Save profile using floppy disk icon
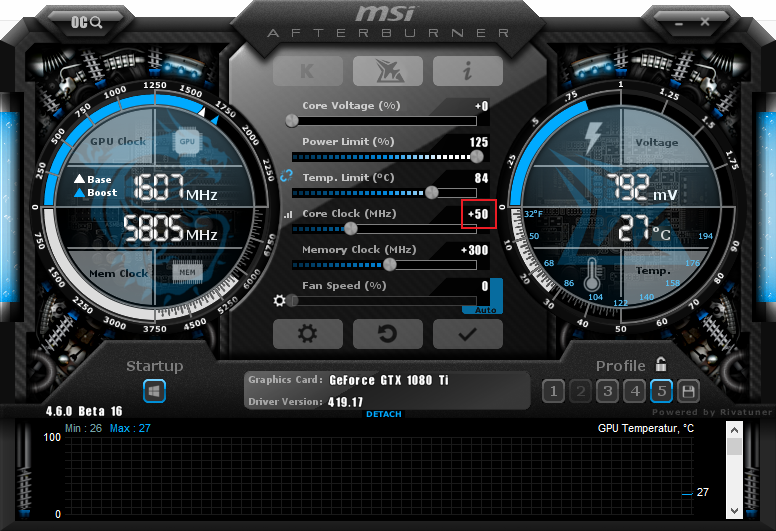This screenshot has height=531, width=776. tap(688, 391)
